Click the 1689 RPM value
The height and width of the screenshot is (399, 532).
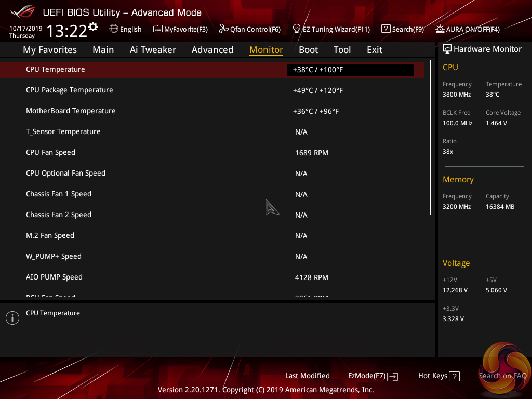(312, 153)
